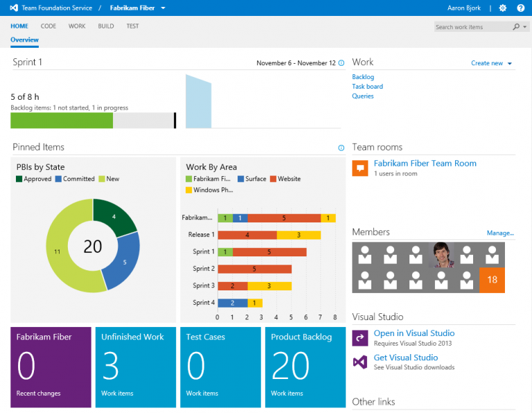This screenshot has height=413, width=532.
Task: Click the orange team room chat icon
Action: pos(360,168)
